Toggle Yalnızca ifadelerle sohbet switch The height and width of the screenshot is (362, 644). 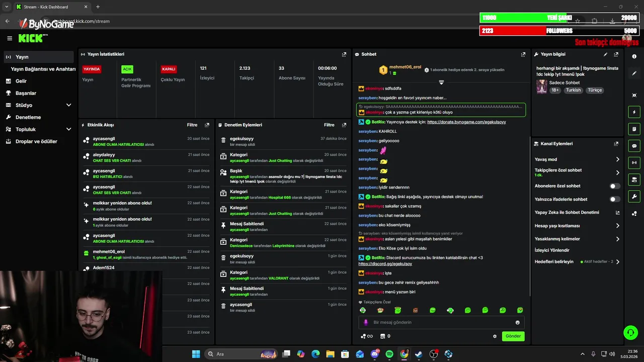615,199
